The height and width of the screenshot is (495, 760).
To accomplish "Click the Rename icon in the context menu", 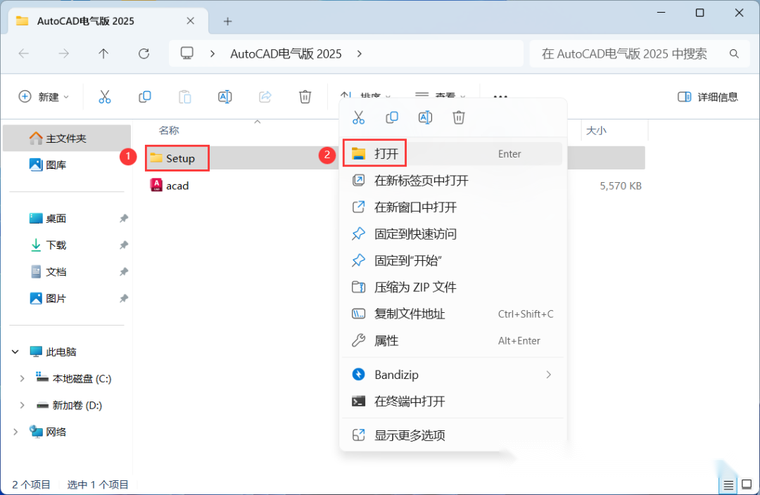I will (x=425, y=118).
